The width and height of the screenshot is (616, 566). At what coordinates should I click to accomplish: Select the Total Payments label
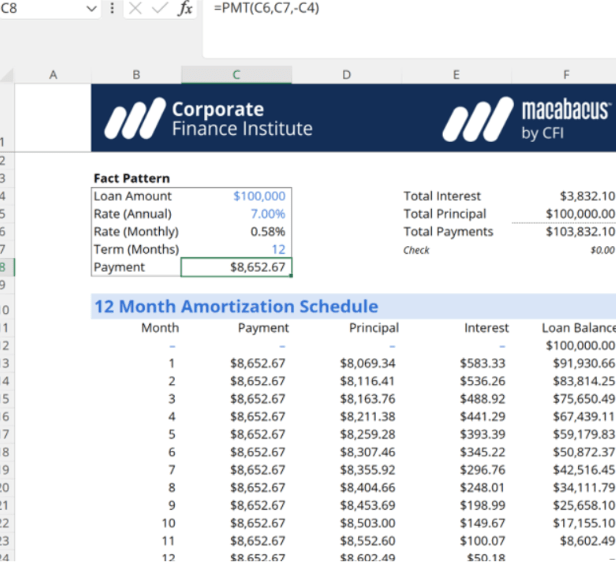(448, 232)
